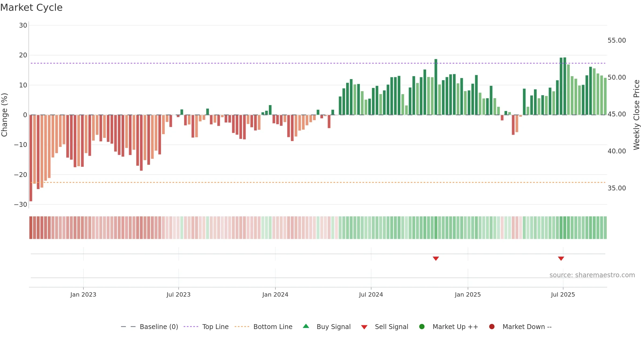Click the 50.00 price tick label
This screenshot has width=644, height=362.
point(617,77)
